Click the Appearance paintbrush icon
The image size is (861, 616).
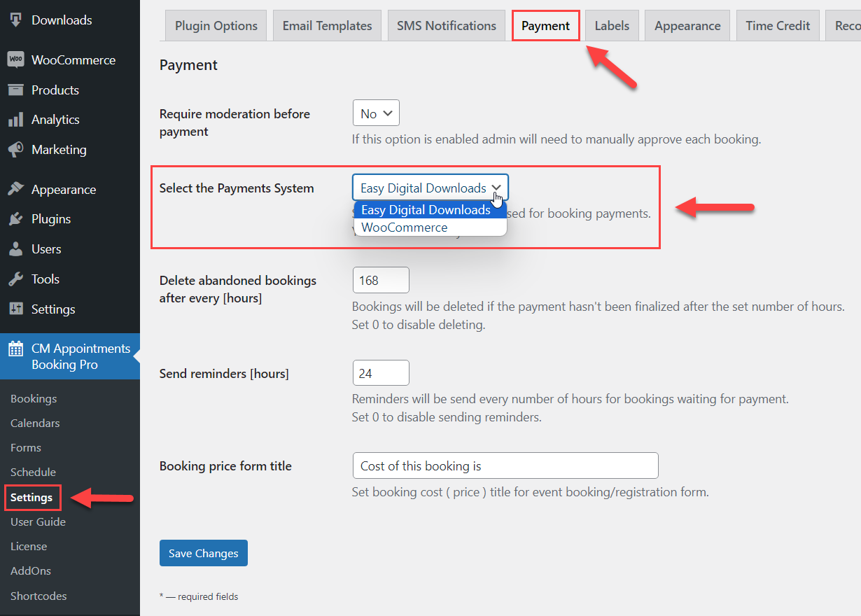point(15,190)
